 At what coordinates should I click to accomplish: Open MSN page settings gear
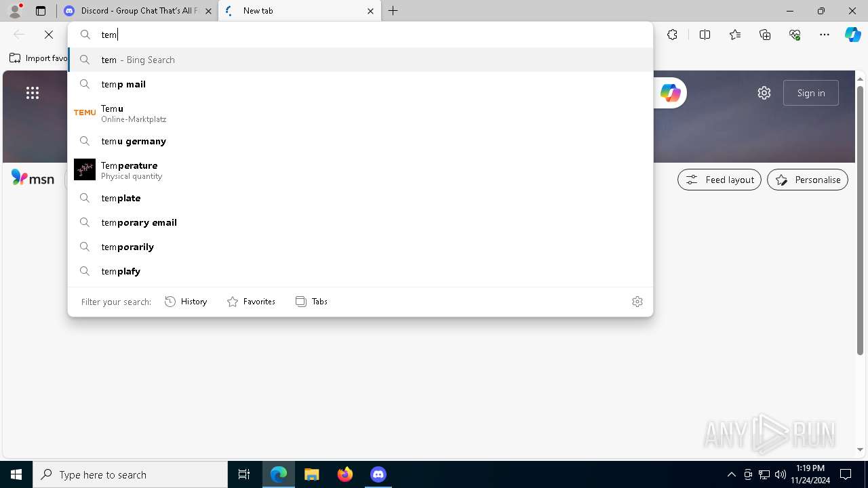click(x=764, y=93)
